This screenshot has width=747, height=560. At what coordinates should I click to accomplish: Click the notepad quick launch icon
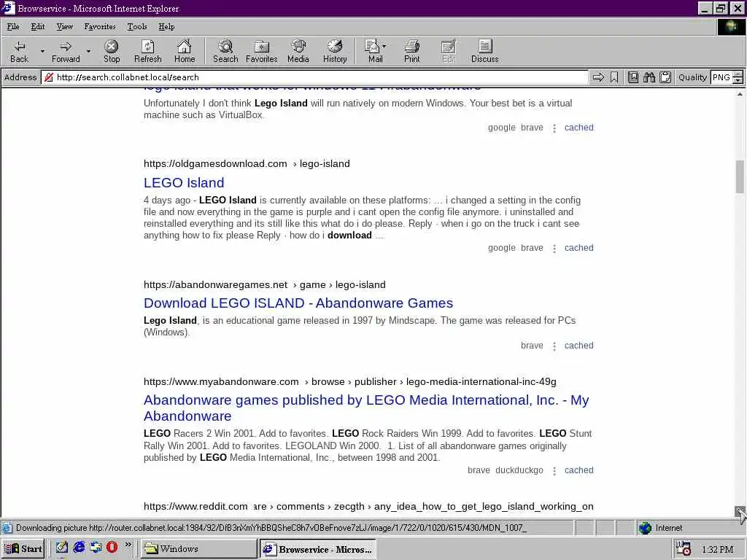click(x=61, y=547)
